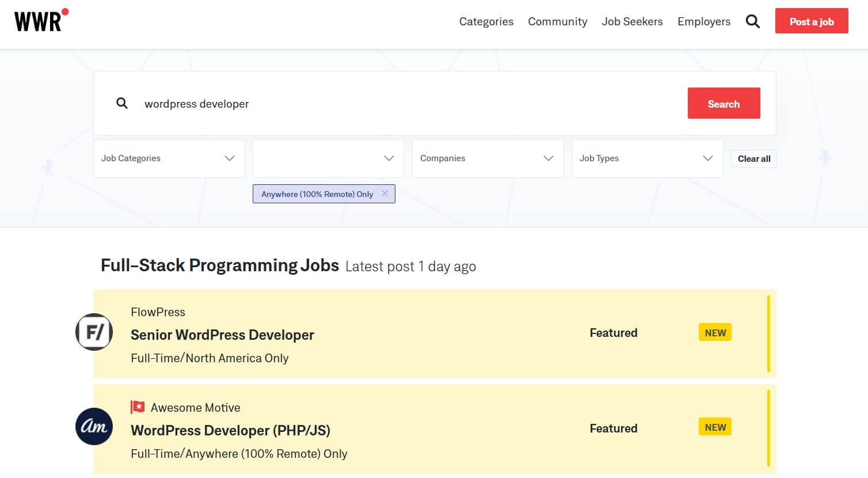868x478 pixels.
Task: Click Clear all to reset filters
Action: (x=753, y=158)
